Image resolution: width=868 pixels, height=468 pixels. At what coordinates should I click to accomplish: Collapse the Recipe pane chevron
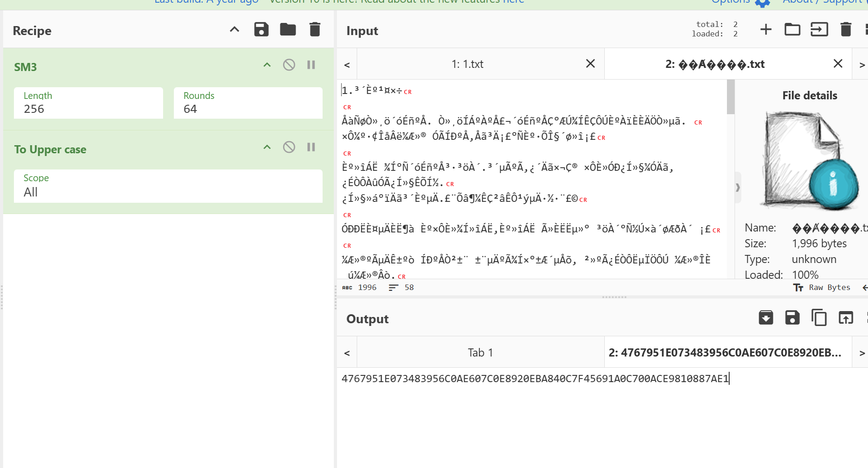pos(235,30)
